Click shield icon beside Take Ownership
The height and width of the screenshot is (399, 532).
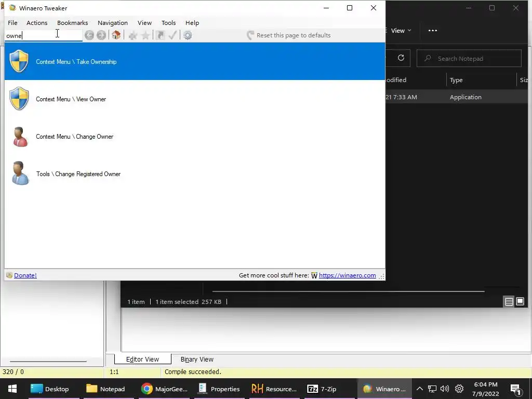pos(19,61)
